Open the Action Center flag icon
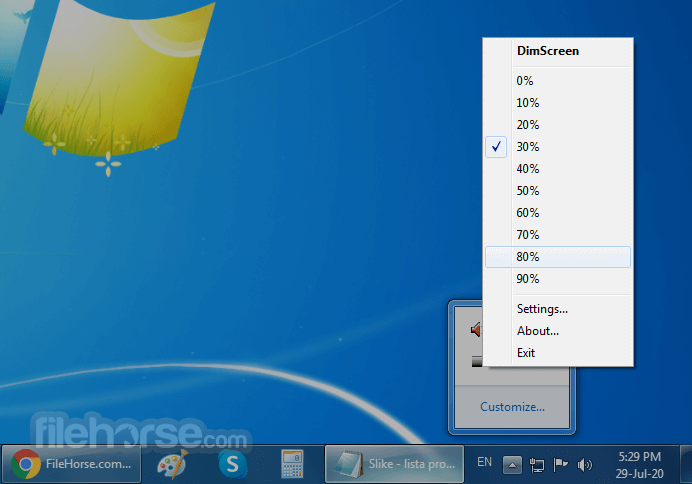Viewport: 692px width, 484px height. point(560,465)
